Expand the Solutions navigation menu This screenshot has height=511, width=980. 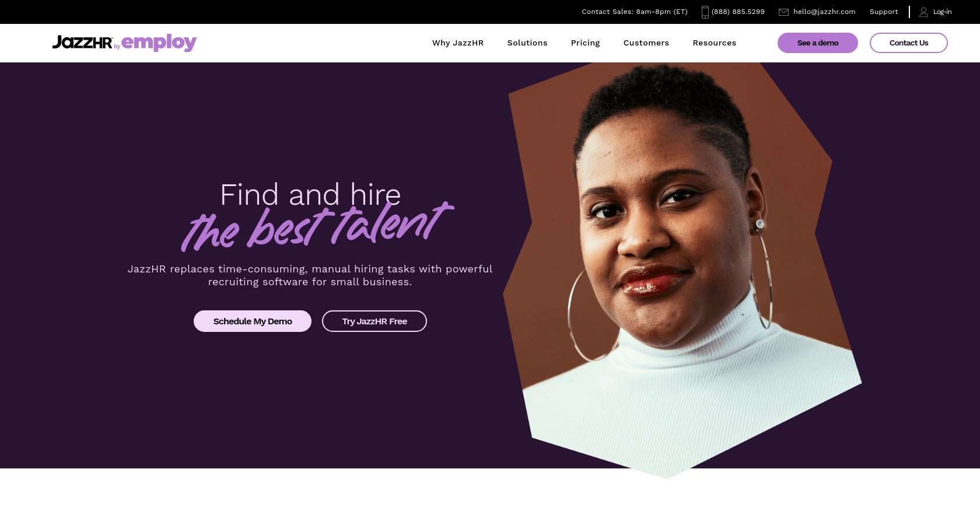[x=527, y=43]
